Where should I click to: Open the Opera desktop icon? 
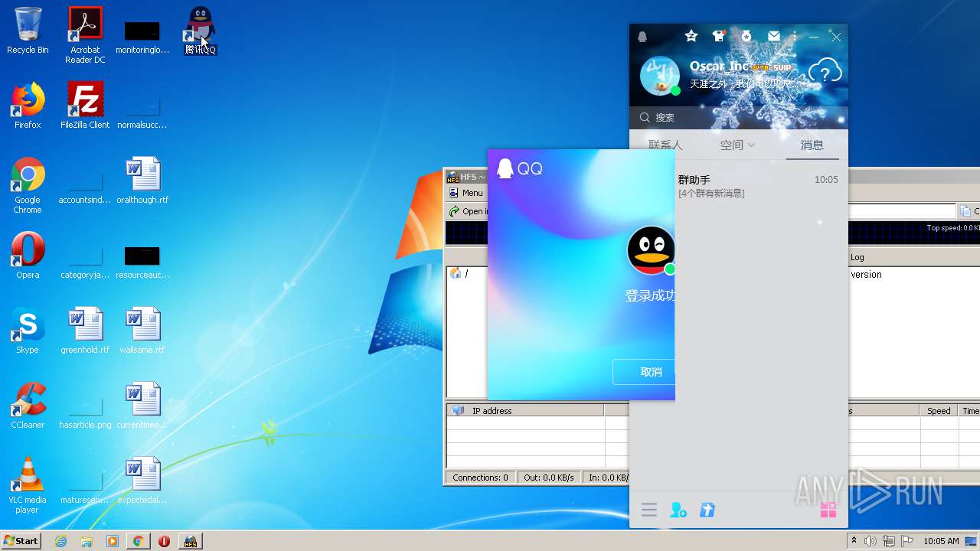tap(28, 256)
